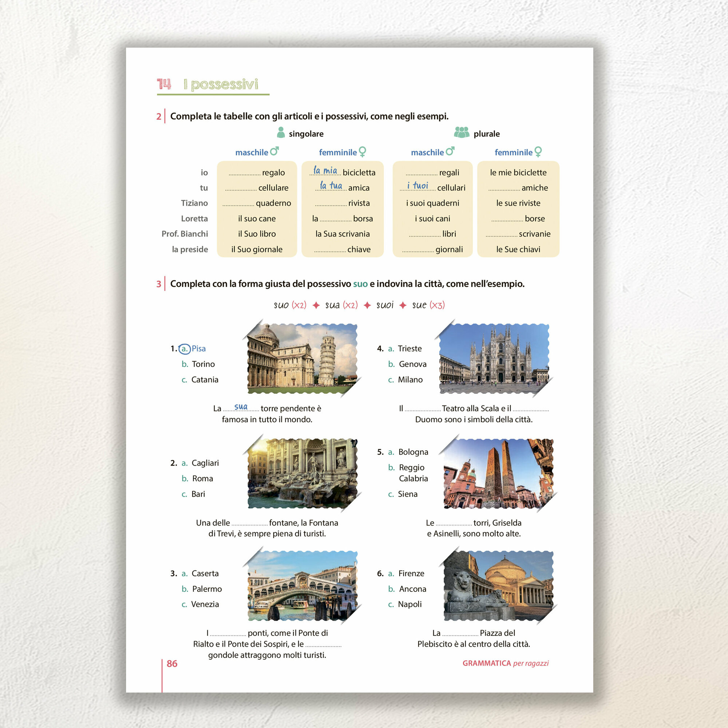
Task: Click the blank before 'regalo' in the io row
Action: coord(244,173)
